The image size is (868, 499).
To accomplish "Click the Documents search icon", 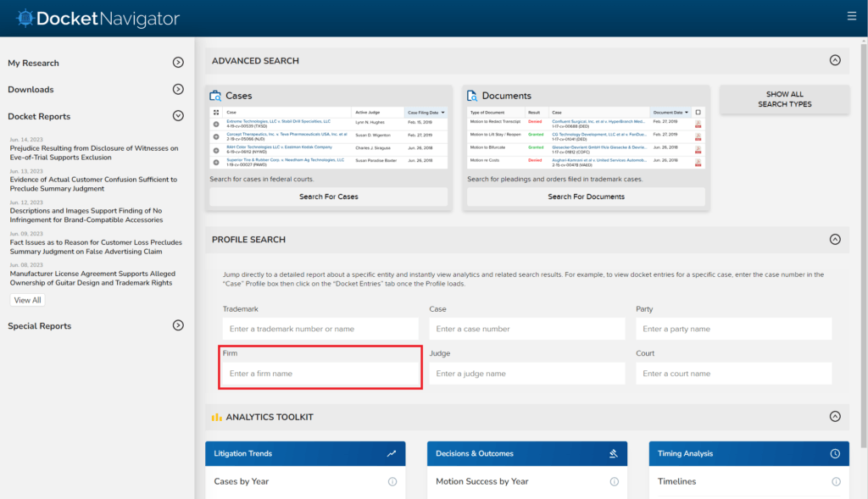I will tap(472, 96).
